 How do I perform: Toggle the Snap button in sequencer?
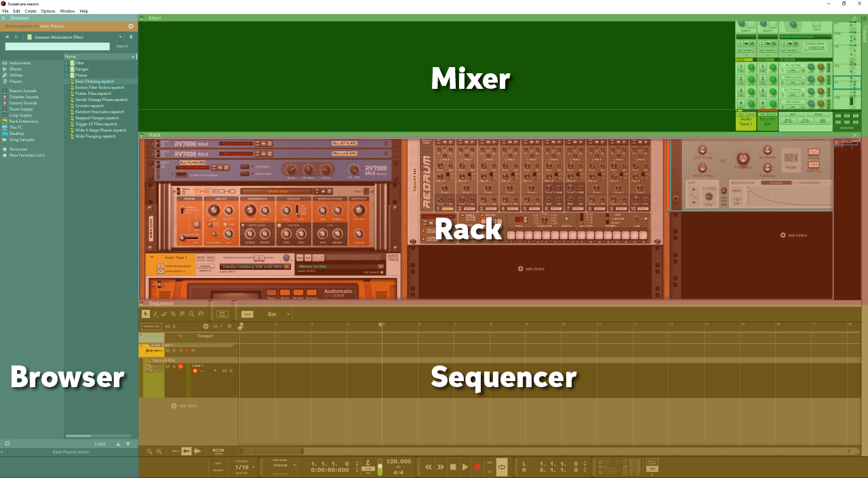click(247, 314)
